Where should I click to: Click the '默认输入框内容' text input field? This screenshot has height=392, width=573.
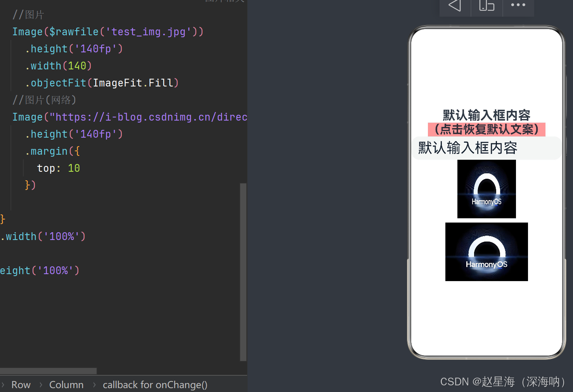point(486,148)
